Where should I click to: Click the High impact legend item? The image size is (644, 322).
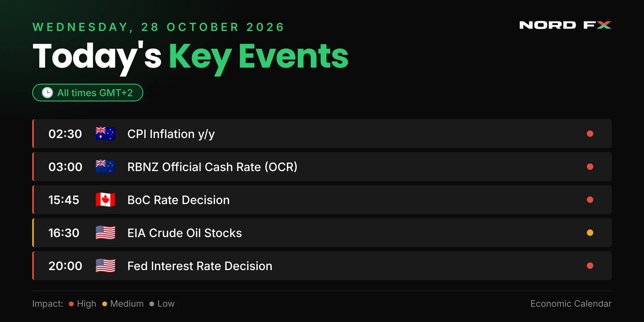[83, 304]
